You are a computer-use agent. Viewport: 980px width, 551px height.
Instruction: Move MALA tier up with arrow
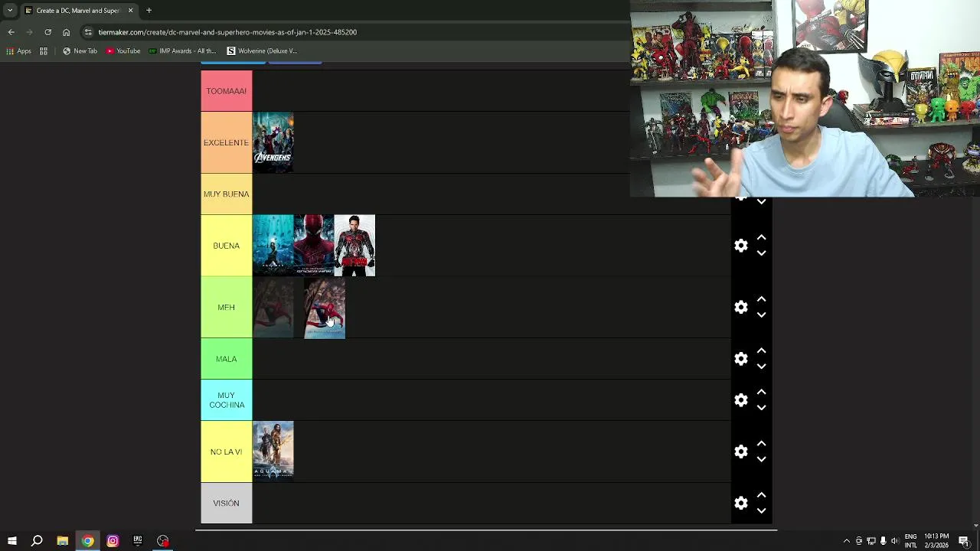761,351
